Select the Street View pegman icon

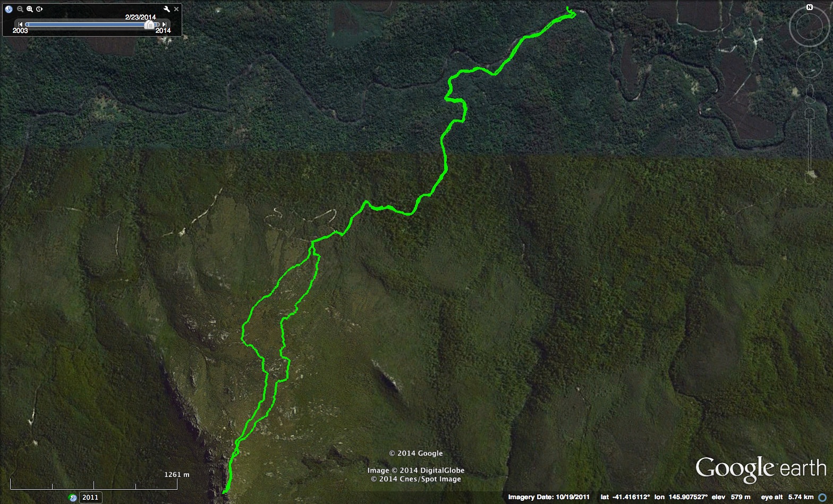(809, 93)
